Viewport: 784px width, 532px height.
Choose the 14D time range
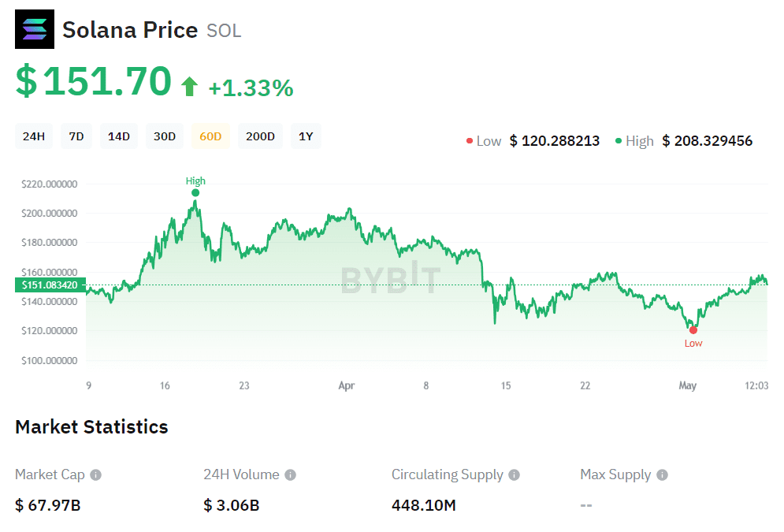click(119, 136)
